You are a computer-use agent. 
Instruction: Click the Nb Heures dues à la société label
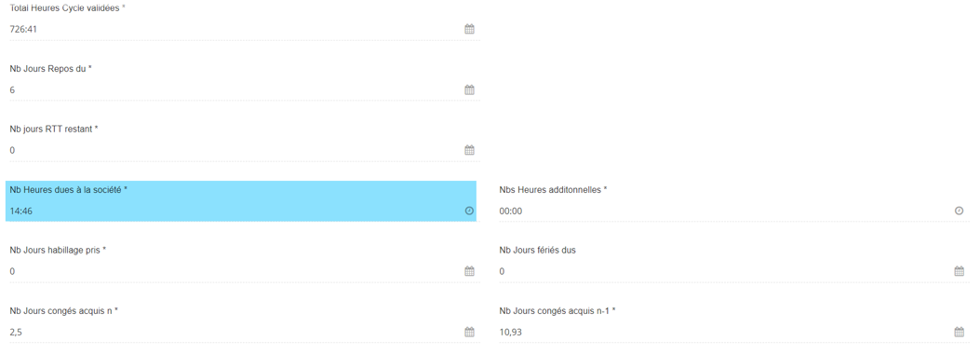point(68,189)
